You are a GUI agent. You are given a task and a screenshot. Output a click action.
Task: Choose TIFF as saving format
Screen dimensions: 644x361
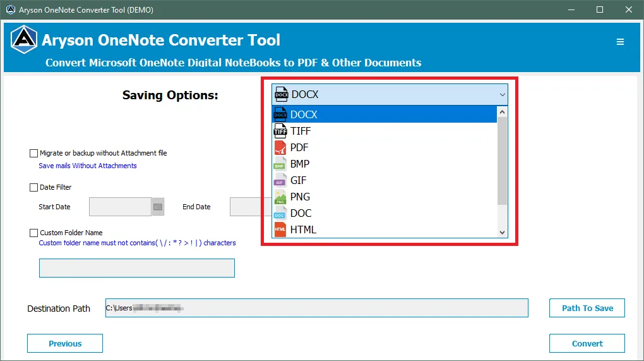point(385,131)
